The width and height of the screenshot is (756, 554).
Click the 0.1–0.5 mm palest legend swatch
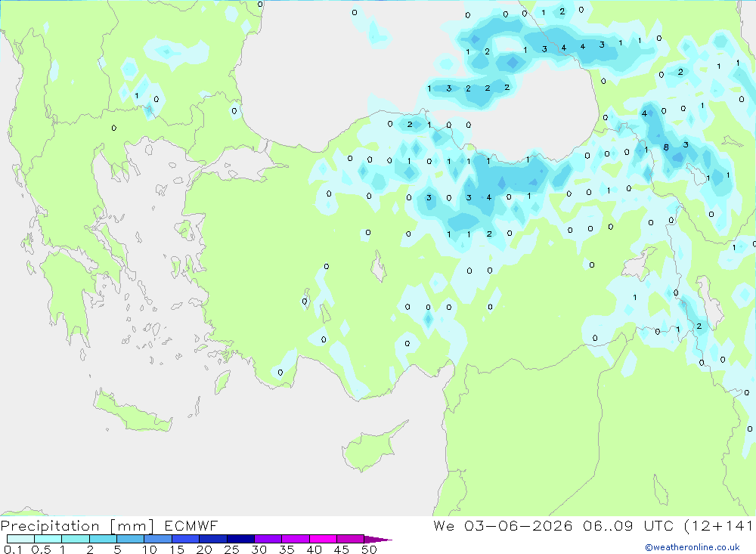pyautogui.click(x=20, y=539)
